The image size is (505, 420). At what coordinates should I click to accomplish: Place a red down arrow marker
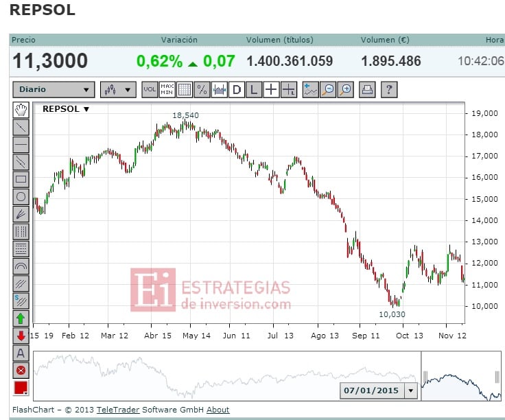click(x=21, y=336)
